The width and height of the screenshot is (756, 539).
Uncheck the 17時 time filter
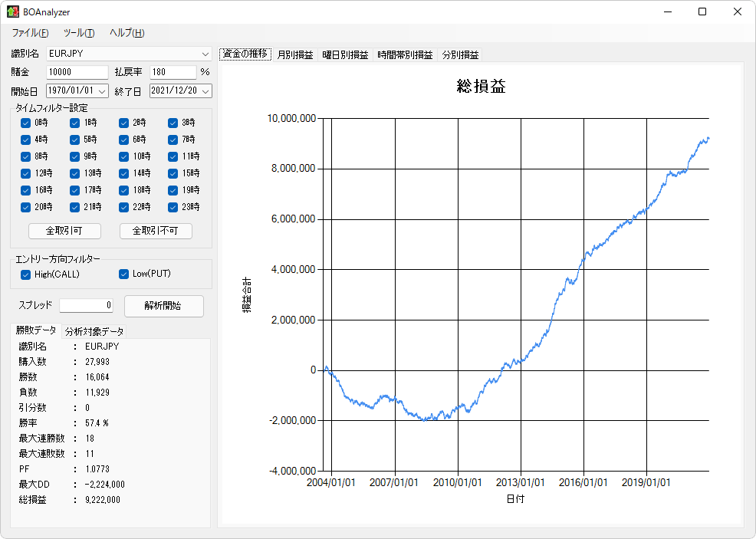[x=74, y=190]
